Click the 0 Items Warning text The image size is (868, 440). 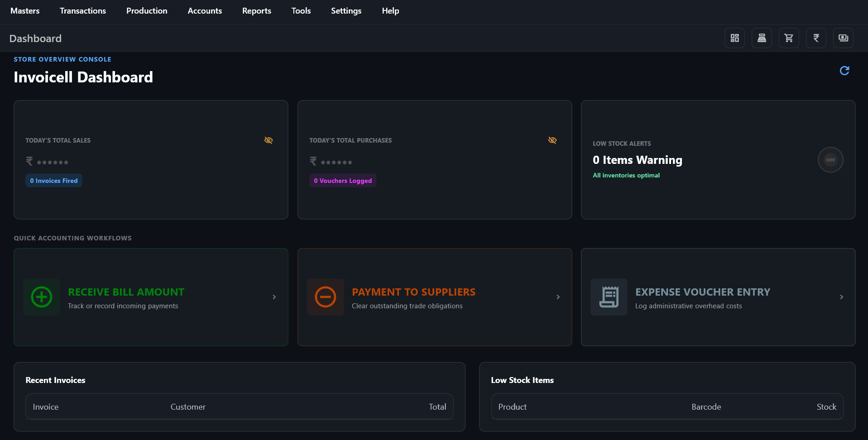tap(638, 160)
